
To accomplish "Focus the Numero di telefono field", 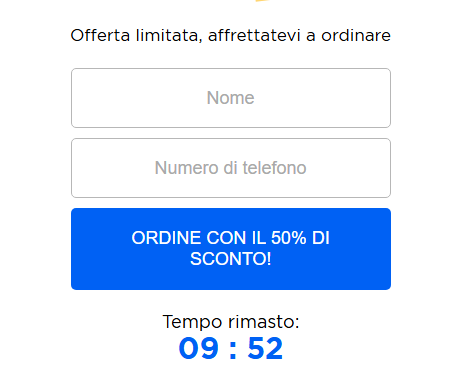I will (x=231, y=168).
